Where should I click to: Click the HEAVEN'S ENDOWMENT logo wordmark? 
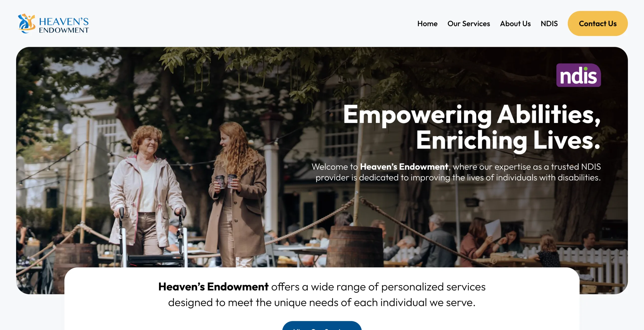pyautogui.click(x=64, y=25)
